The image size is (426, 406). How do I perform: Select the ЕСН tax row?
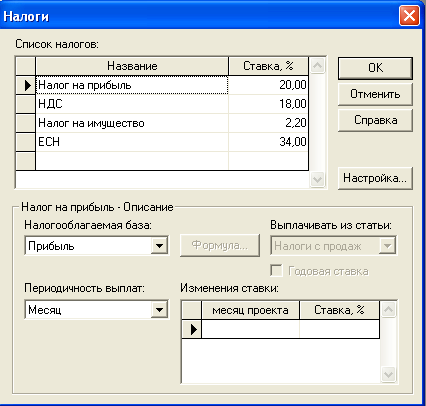(172, 142)
